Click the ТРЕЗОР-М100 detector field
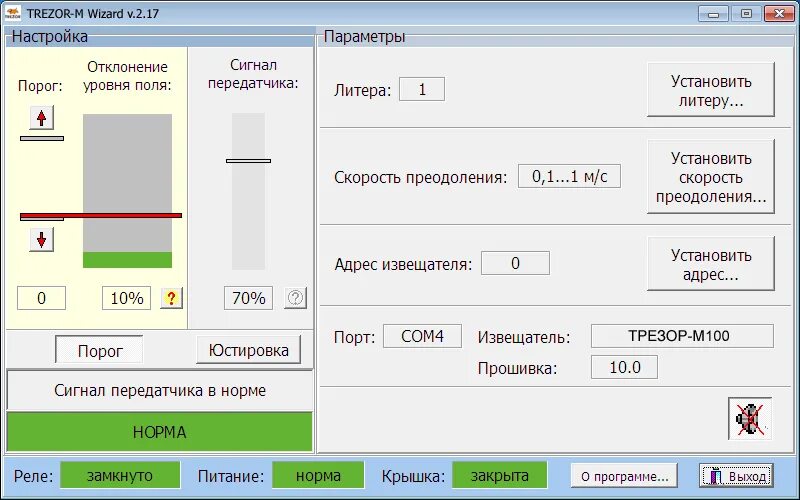This screenshot has height=500, width=800. [x=682, y=336]
